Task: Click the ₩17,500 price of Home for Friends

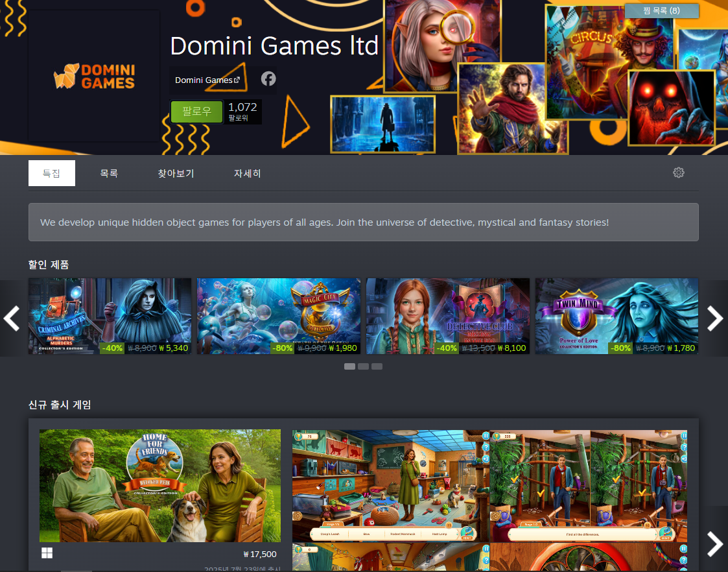Action: [260, 554]
